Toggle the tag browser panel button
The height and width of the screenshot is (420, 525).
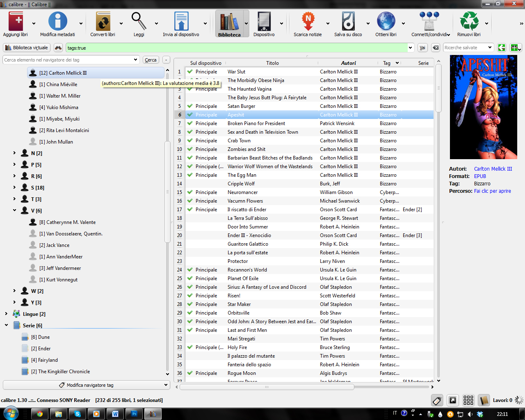coord(437,400)
